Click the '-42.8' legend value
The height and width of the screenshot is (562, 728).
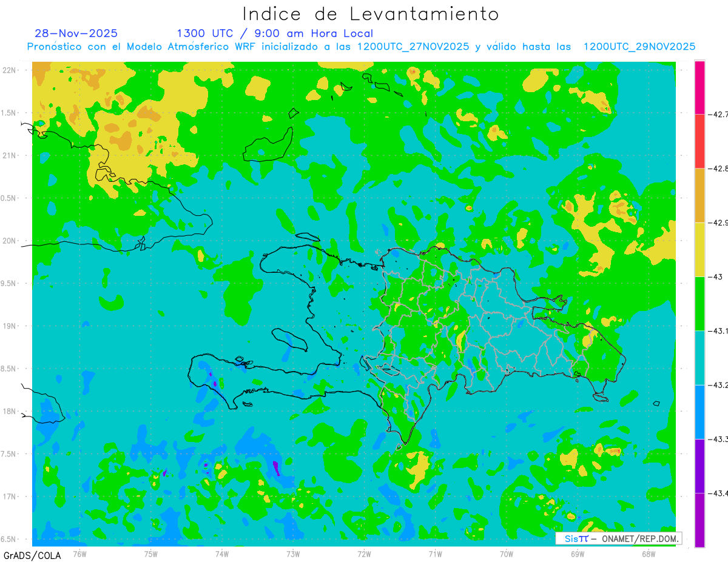coord(718,169)
